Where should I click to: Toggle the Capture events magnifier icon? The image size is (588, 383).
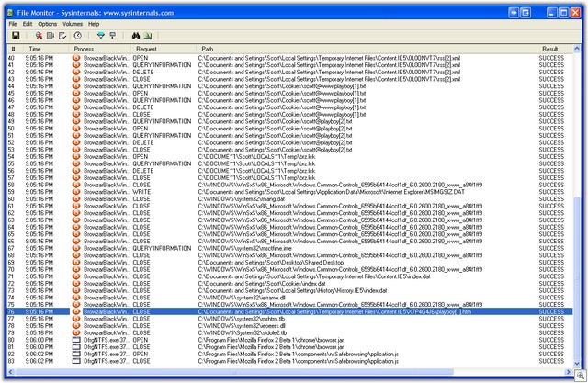click(x=39, y=36)
